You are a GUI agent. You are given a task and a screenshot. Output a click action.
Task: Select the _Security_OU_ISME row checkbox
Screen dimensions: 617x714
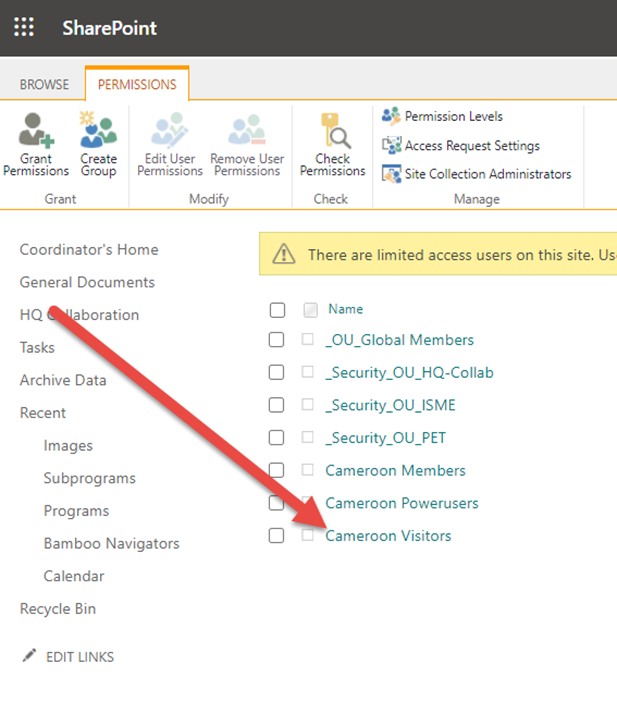(276, 405)
